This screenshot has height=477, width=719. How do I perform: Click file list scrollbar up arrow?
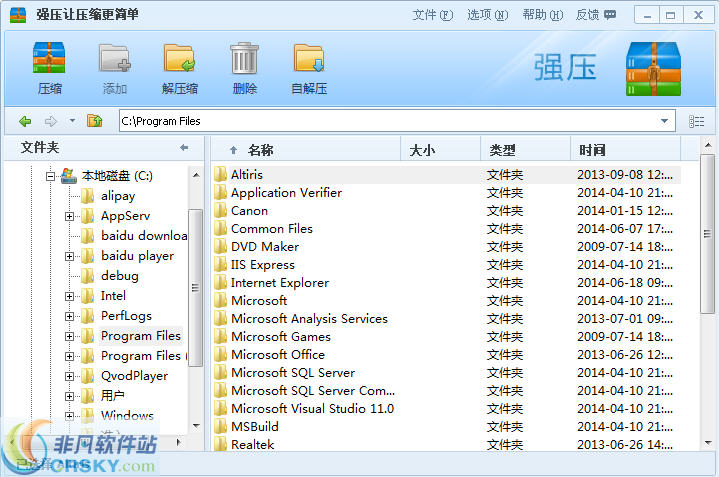point(708,145)
